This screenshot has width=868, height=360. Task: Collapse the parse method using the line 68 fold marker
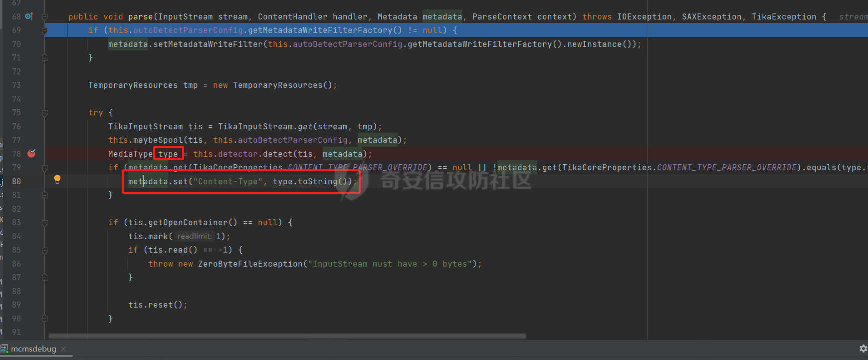tap(45, 17)
